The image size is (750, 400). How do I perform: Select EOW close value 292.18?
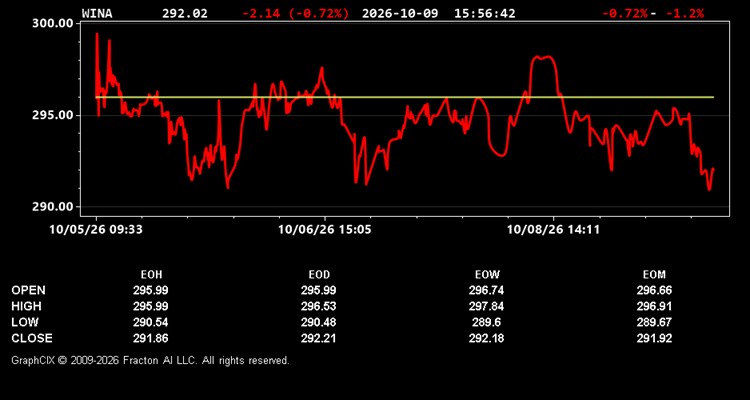(486, 338)
